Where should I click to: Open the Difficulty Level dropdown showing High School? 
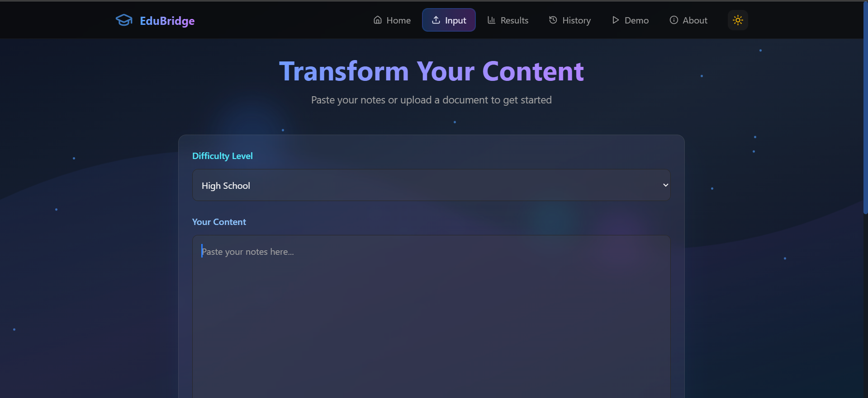tap(431, 185)
